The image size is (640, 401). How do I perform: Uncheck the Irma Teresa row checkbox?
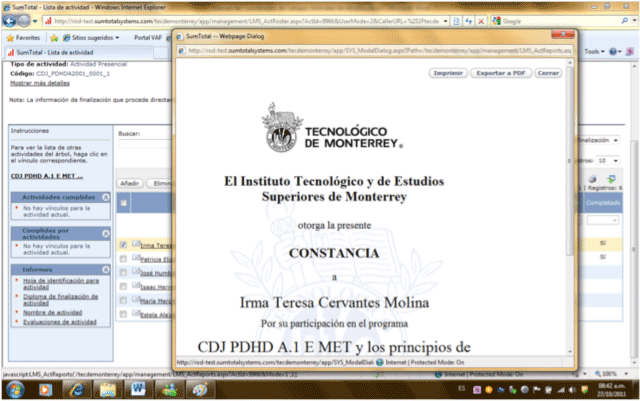(x=123, y=245)
